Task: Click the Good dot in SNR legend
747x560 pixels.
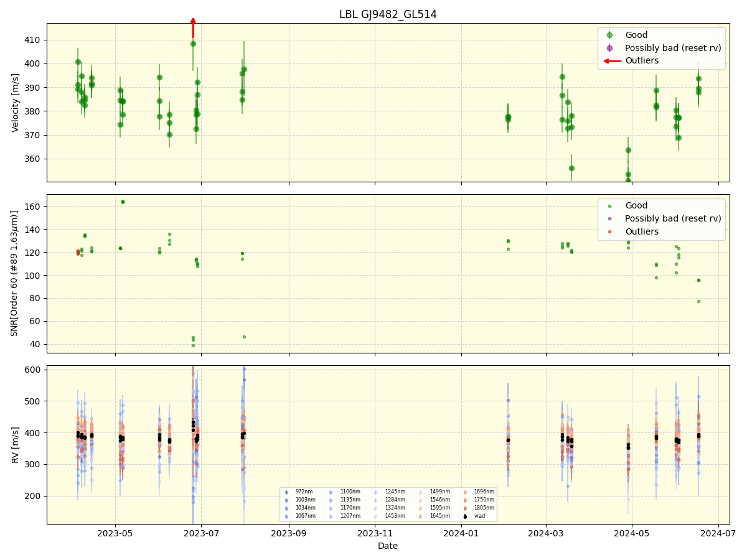Action: 609,206
